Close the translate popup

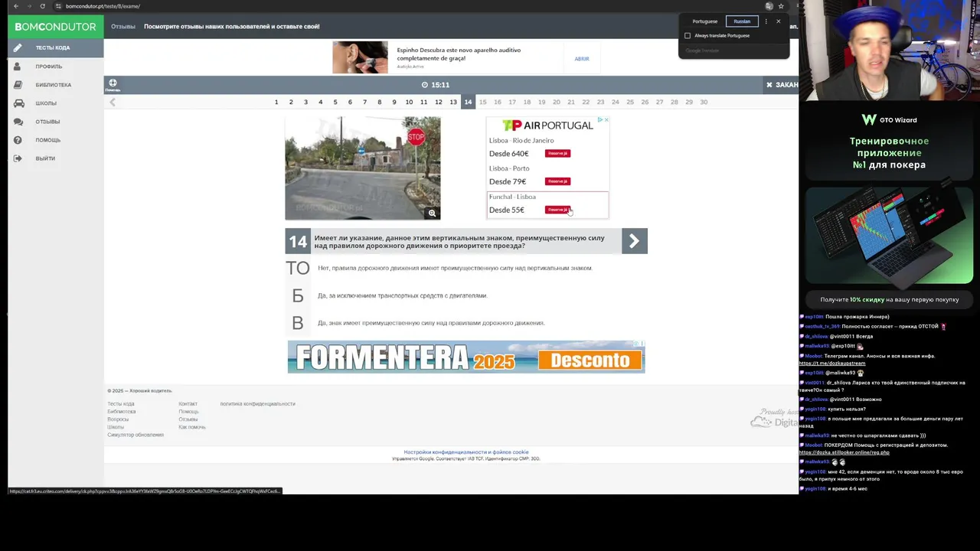779,21
